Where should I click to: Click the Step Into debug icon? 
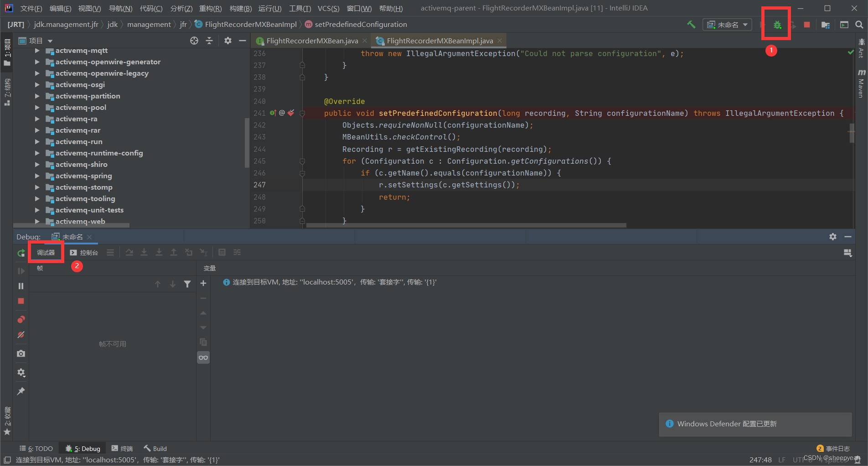pos(145,252)
